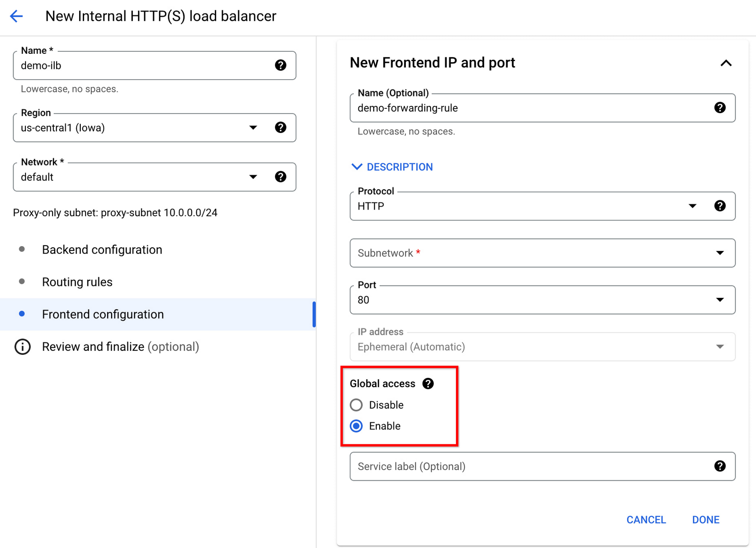Open help icon next to Region

pyautogui.click(x=281, y=127)
